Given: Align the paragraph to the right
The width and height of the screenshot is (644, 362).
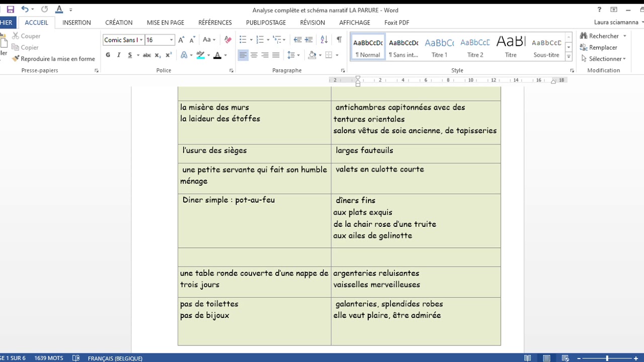Looking at the screenshot, I should coord(265,55).
